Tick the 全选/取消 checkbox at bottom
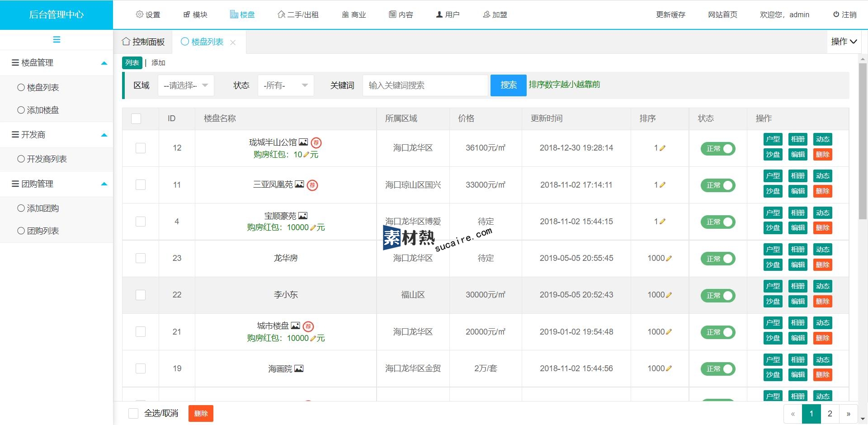 133,413
